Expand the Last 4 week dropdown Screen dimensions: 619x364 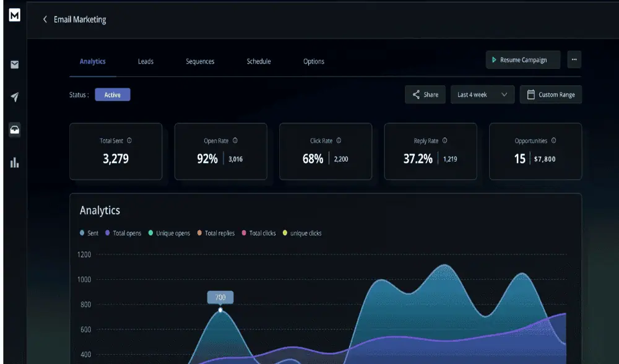point(482,95)
